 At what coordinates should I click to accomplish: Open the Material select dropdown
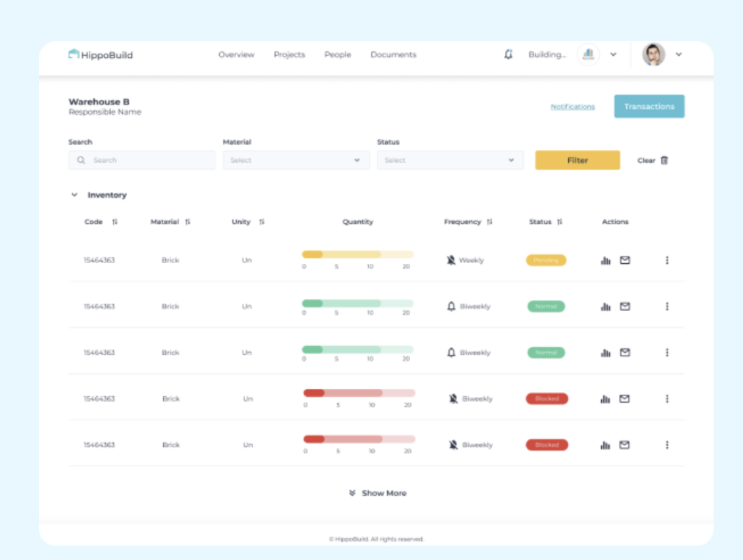(295, 159)
